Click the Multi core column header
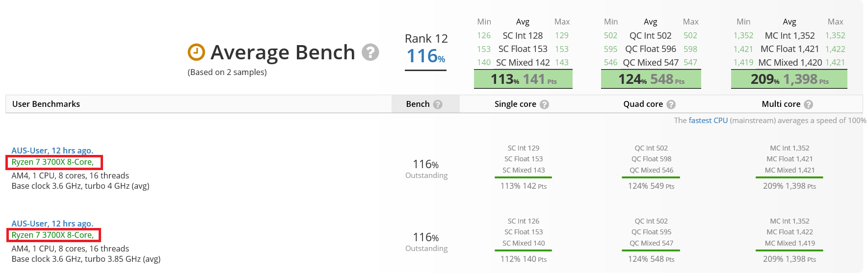Image resolution: width=868 pixels, height=276 pixels. click(781, 104)
